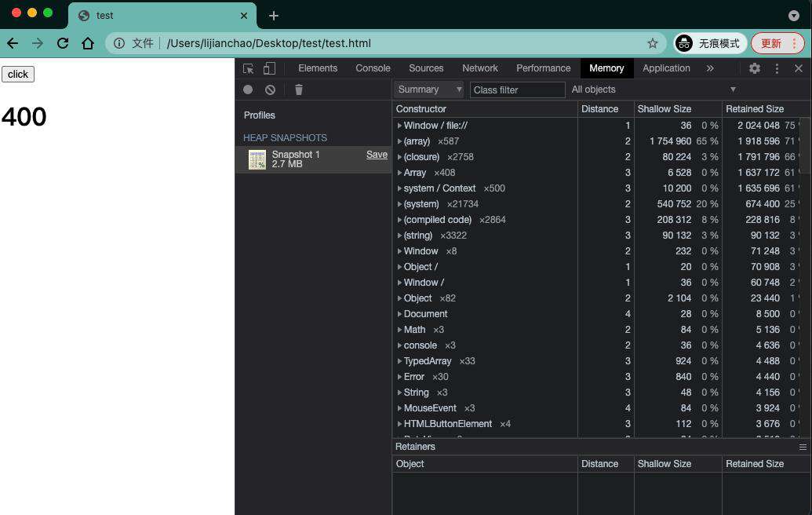View site information icon in address bar
This screenshot has height=515, width=812.
click(119, 43)
